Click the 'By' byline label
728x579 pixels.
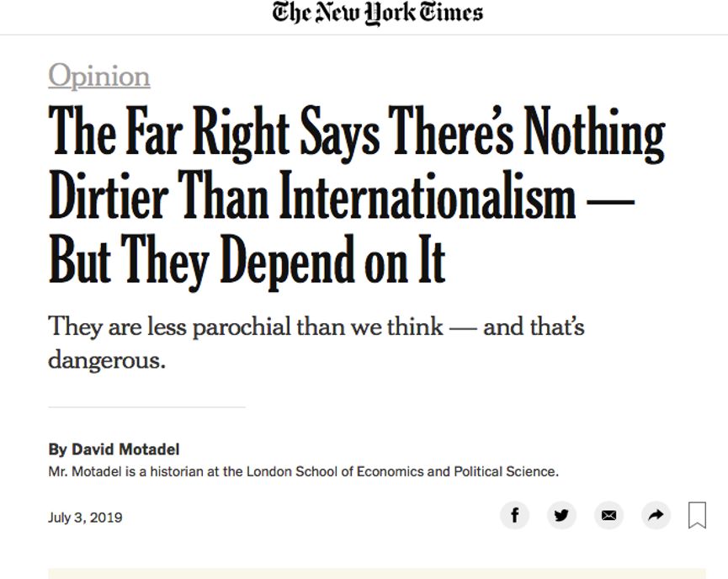[x=57, y=450]
